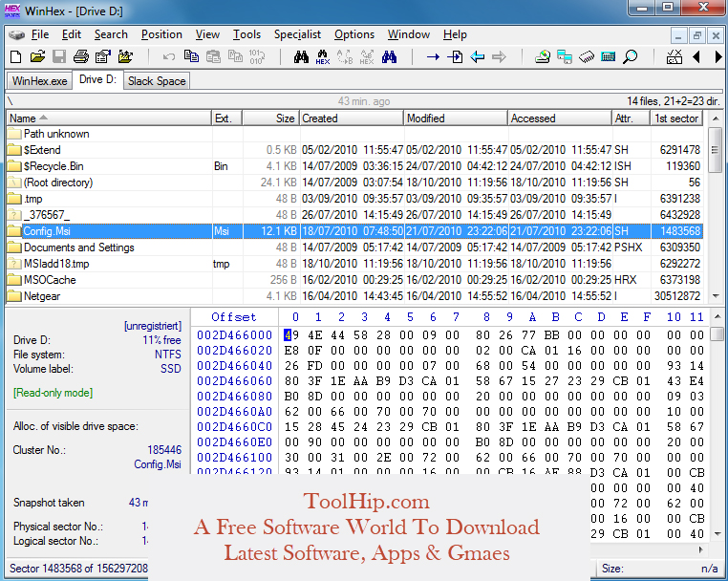Select the Documents and Settings folder row

click(354, 247)
